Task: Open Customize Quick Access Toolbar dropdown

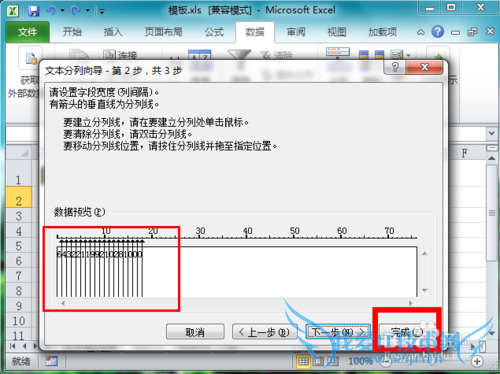Action: point(102,12)
